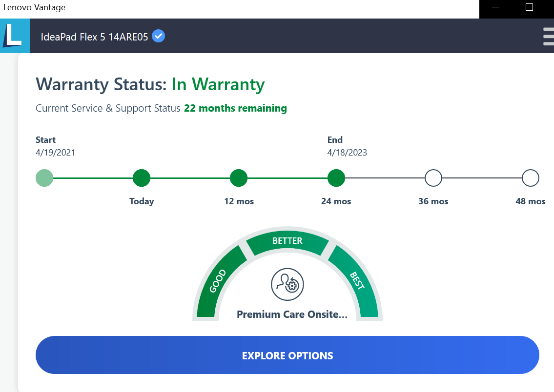Viewport: 554px width, 392px height.
Task: Click the Lenovo L logo icon
Action: point(15,36)
